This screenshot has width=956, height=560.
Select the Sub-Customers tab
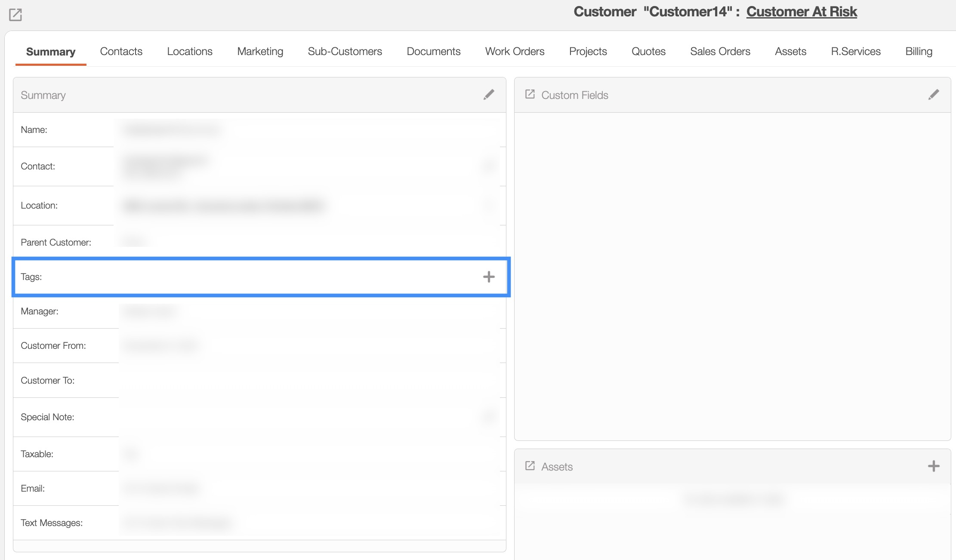[x=345, y=51]
